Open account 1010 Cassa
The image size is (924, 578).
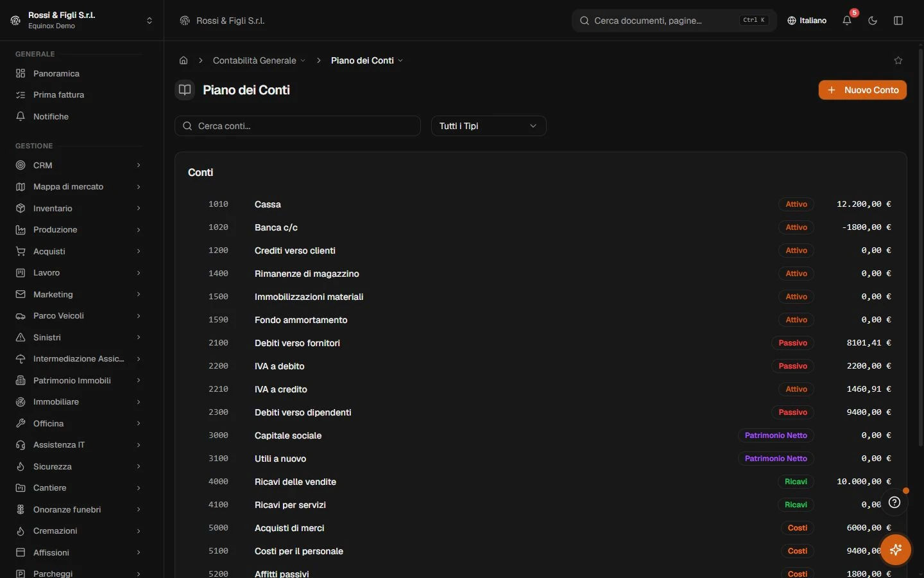coord(540,204)
